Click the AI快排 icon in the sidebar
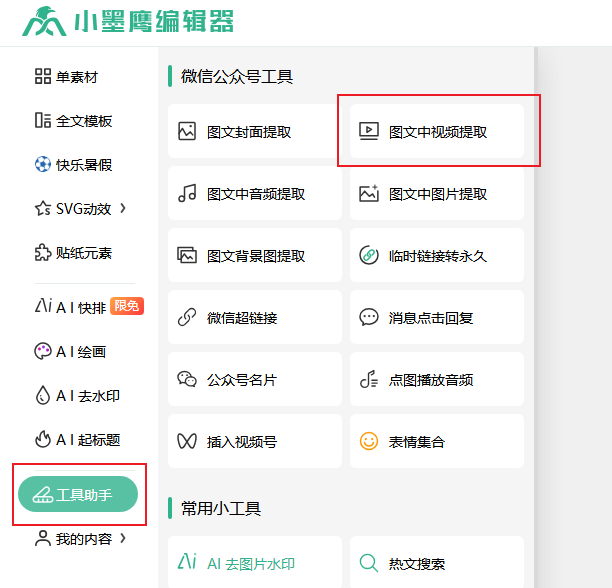Viewport: 612px width, 588px height. click(x=43, y=306)
